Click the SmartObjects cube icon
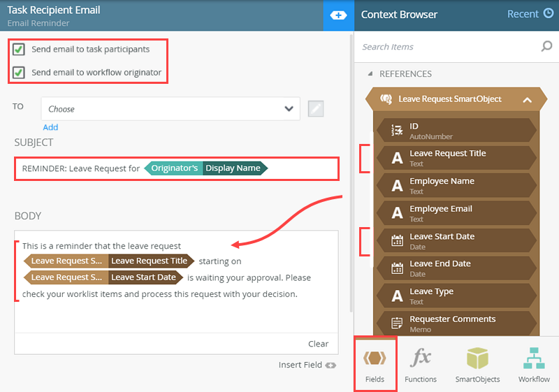The image size is (559, 392). pos(477,358)
